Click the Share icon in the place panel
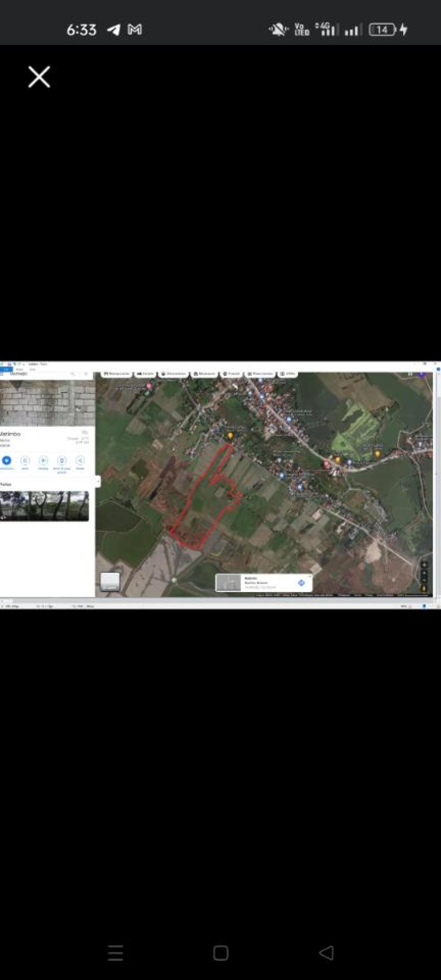441x980 pixels. click(x=80, y=460)
